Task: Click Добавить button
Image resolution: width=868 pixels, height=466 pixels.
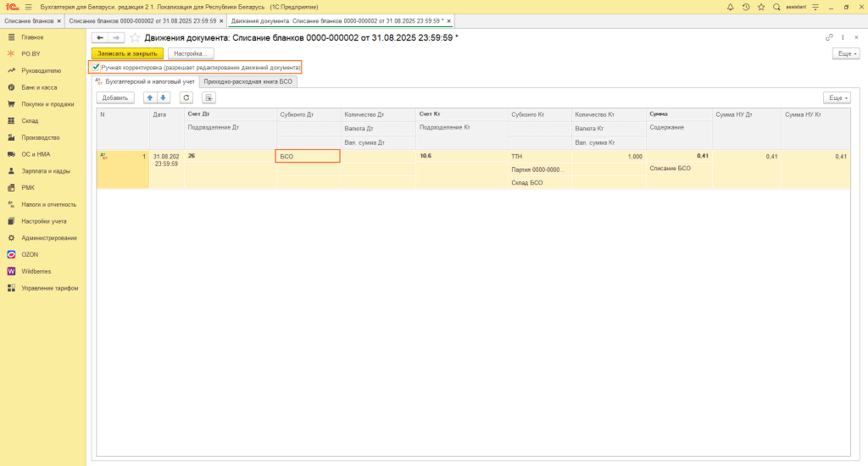Action: coord(115,98)
